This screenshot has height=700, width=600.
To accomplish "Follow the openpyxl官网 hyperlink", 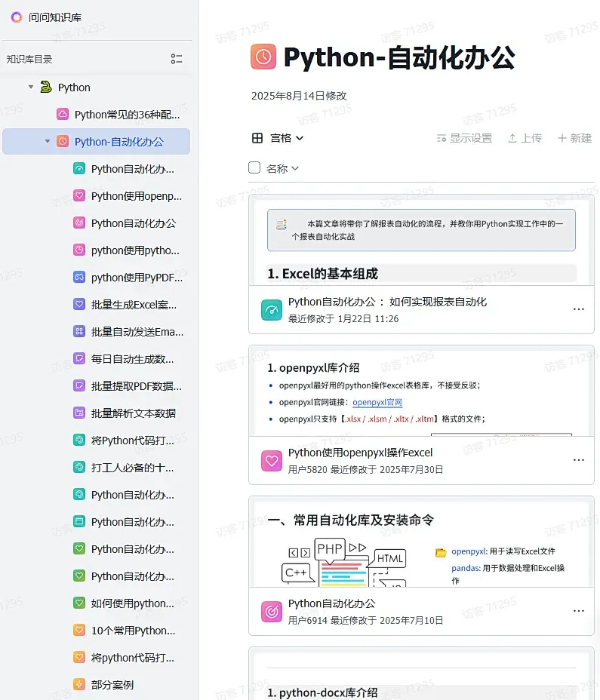I will [x=377, y=402].
